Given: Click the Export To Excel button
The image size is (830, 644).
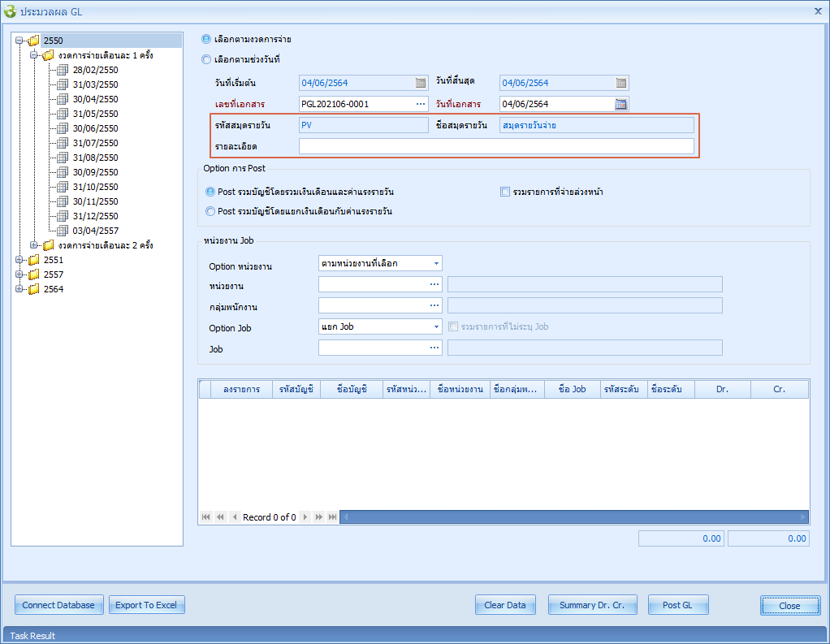Looking at the screenshot, I should pyautogui.click(x=147, y=605).
